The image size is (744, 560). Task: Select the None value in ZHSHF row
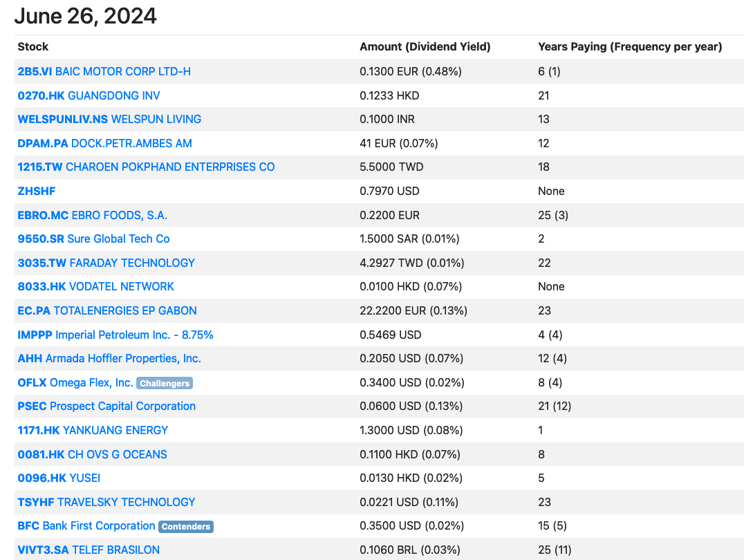pyautogui.click(x=551, y=192)
